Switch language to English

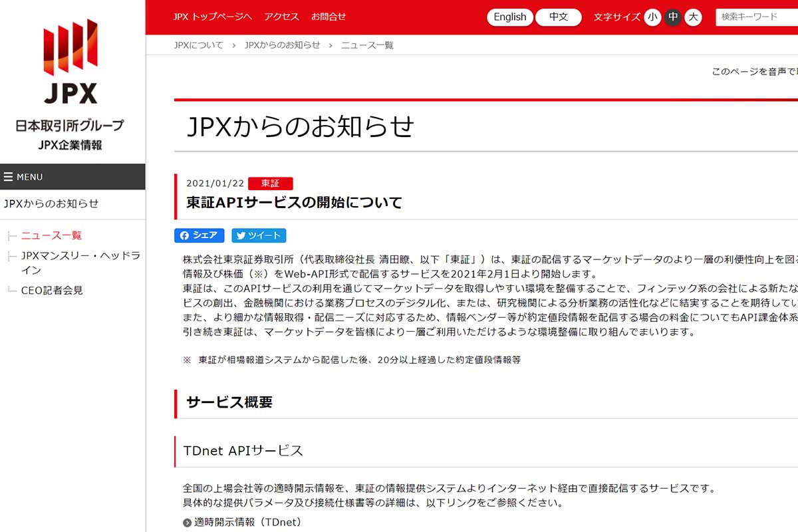coord(509,17)
